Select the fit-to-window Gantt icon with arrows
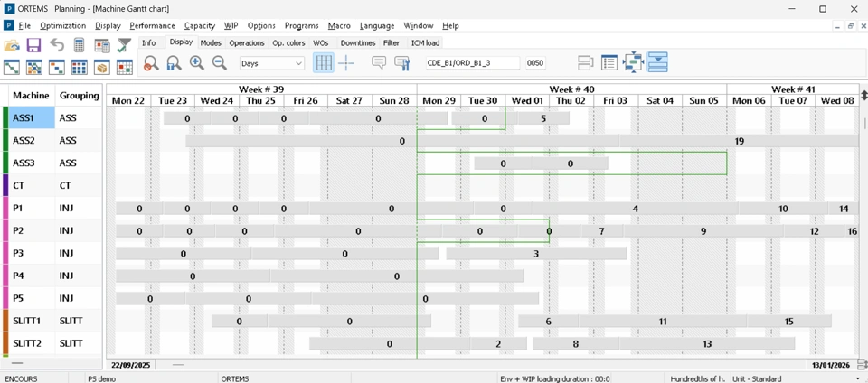This screenshot has height=383, width=868. (632, 63)
